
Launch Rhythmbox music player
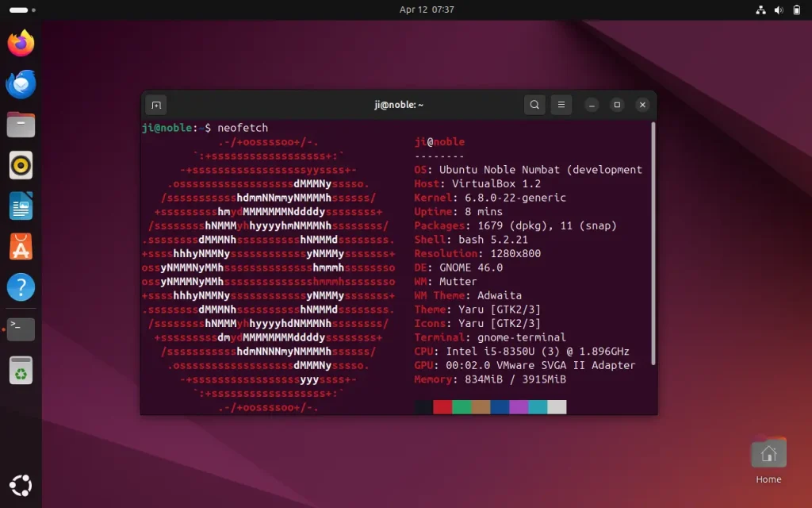(x=21, y=165)
